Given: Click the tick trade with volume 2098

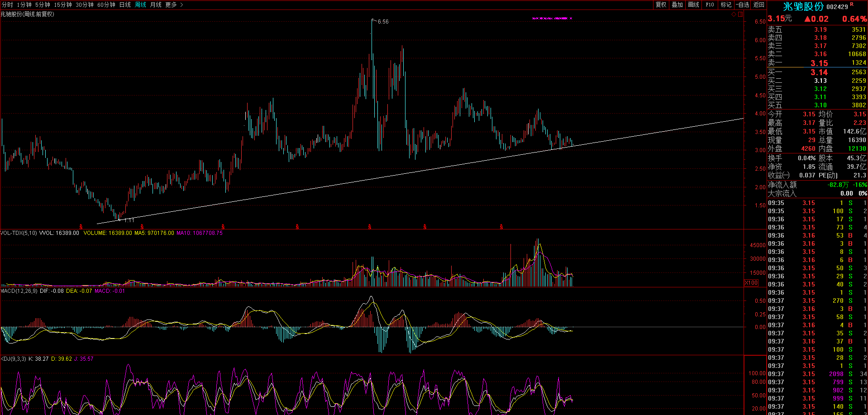Looking at the screenshot, I should tap(817, 374).
